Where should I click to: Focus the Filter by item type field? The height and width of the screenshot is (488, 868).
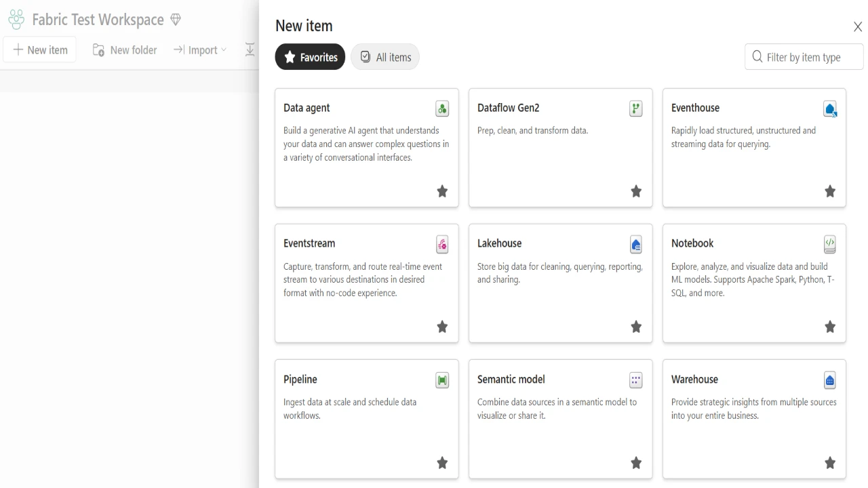[804, 57]
